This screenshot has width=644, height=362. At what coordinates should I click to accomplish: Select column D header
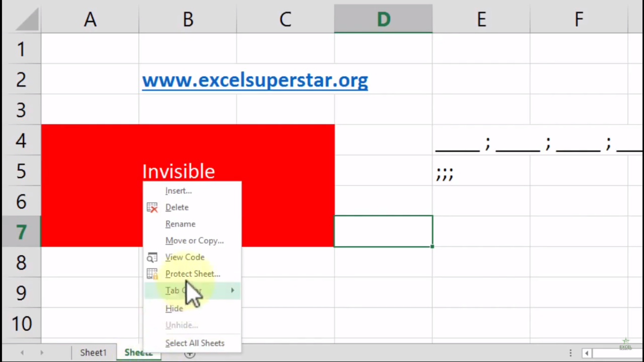click(383, 19)
